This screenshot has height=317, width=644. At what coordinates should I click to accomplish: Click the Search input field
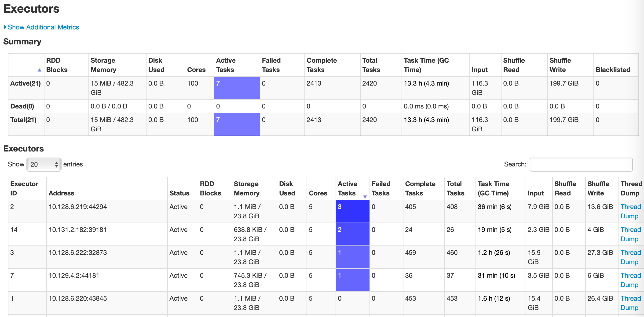coord(581,164)
